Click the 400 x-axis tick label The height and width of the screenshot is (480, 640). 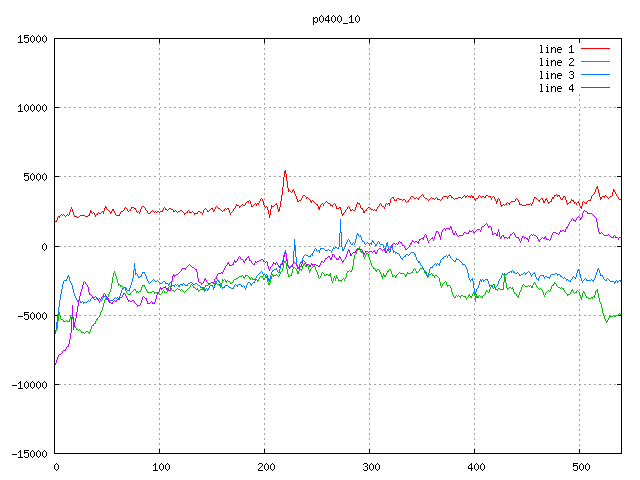tap(475, 466)
